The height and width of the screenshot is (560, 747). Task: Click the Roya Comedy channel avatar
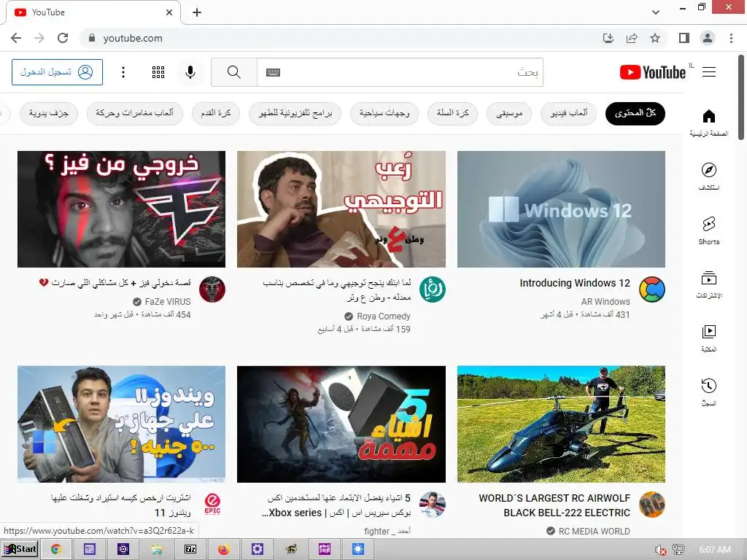click(x=432, y=289)
